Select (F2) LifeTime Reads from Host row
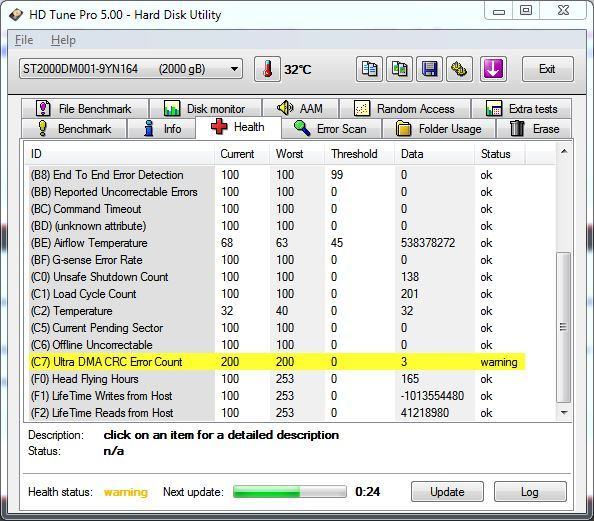 [x=277, y=413]
